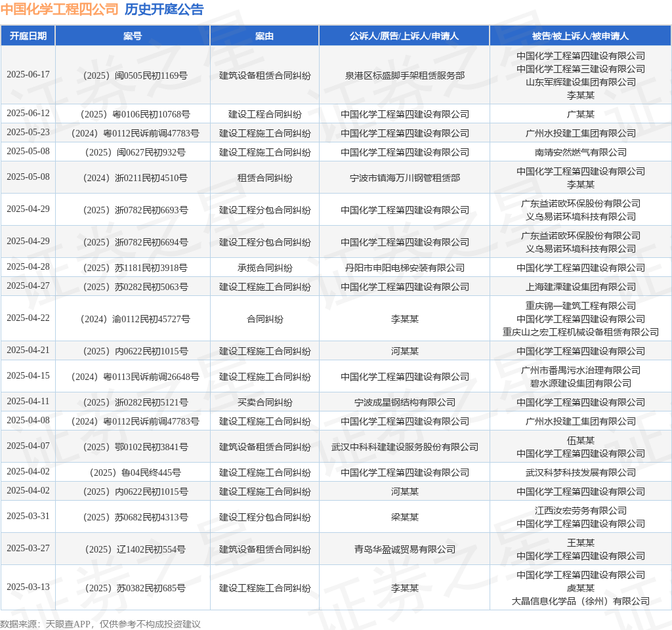Click defendant 江西汝宏劳务有限公司
Image resolution: width=672 pixels, height=630 pixels.
581,511
